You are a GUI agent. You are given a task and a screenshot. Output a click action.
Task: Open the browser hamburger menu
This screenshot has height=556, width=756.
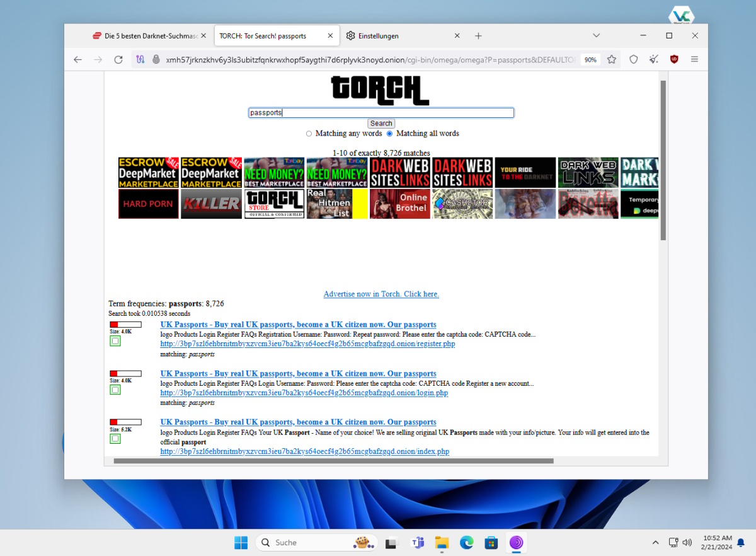tap(694, 59)
